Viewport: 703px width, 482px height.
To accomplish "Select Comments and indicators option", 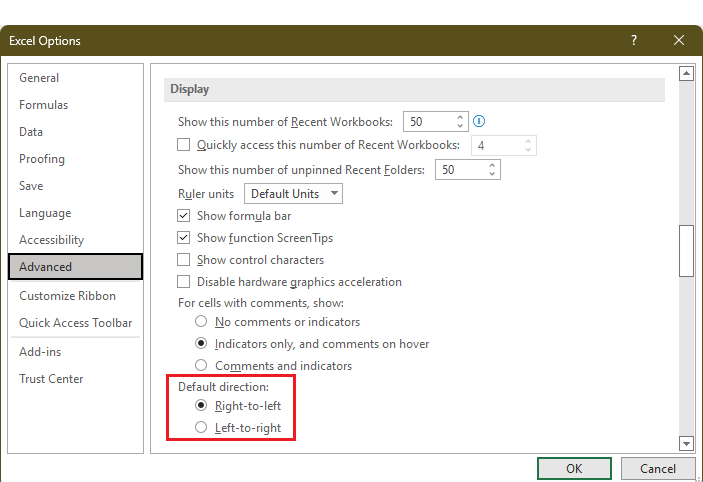I will tap(201, 365).
